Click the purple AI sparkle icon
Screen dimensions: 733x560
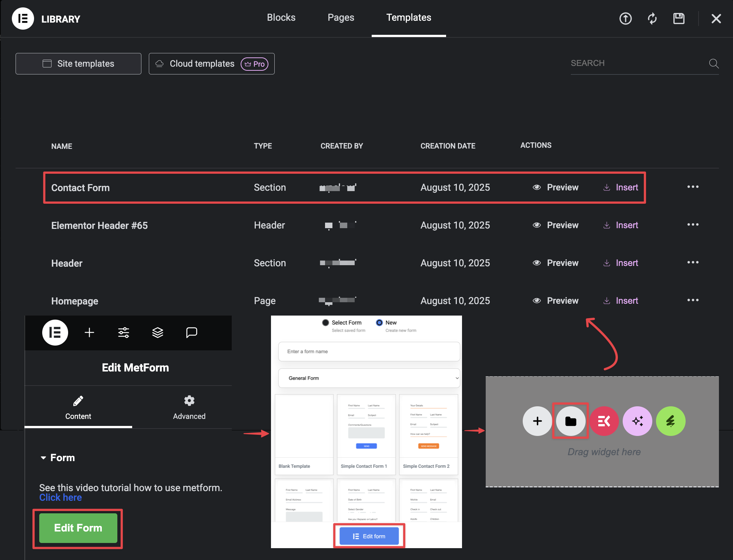point(637,421)
